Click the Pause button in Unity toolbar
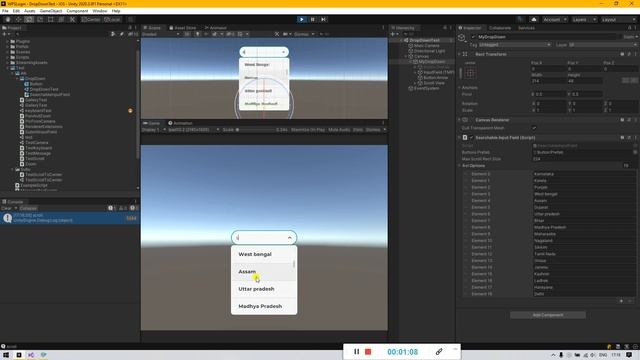The width and height of the screenshot is (640, 360). (x=313, y=19)
